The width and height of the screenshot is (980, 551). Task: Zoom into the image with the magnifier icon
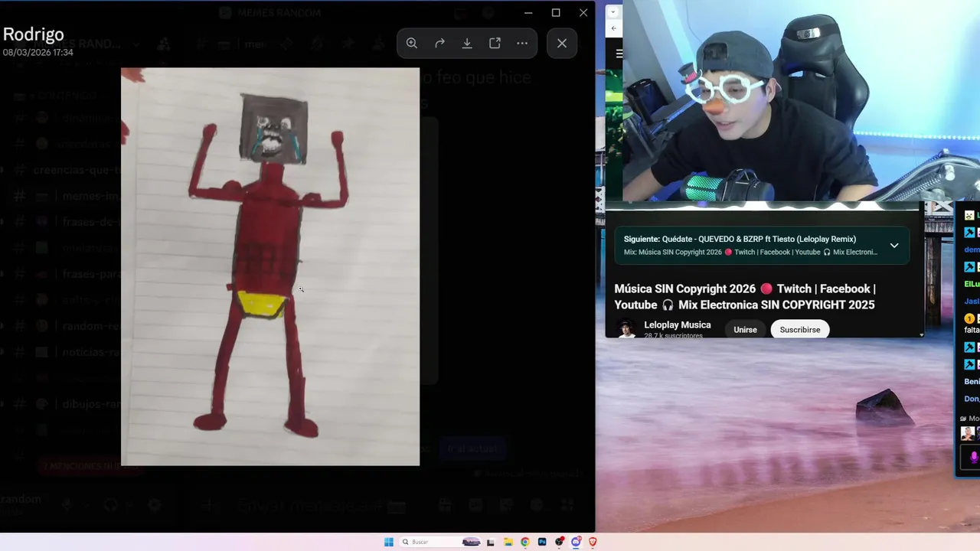coord(412,43)
